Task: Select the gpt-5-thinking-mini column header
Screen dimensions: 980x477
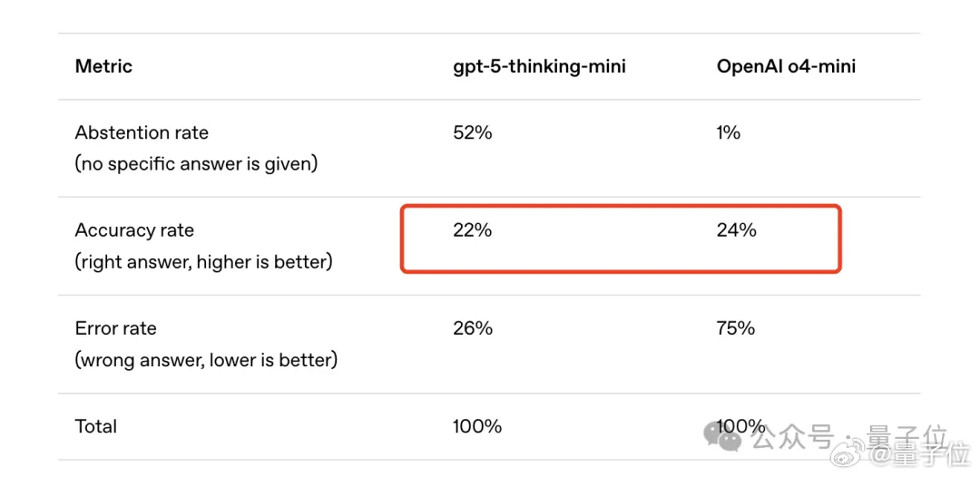Action: (539, 67)
